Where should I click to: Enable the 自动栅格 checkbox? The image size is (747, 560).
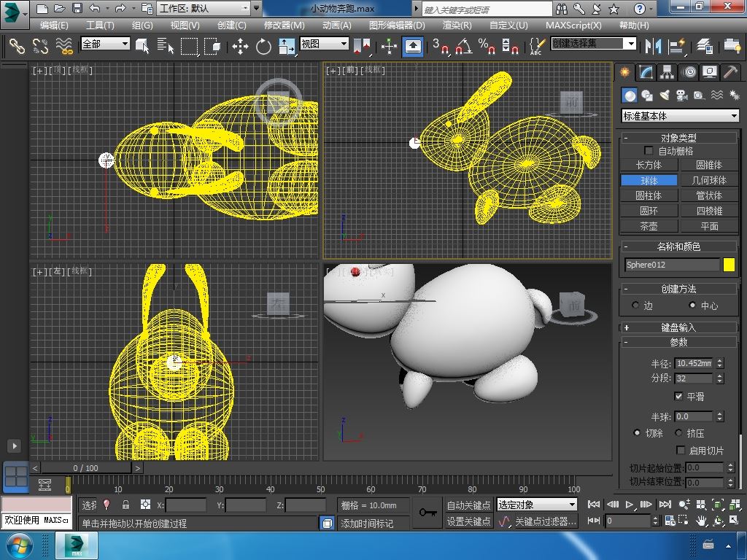pos(649,151)
